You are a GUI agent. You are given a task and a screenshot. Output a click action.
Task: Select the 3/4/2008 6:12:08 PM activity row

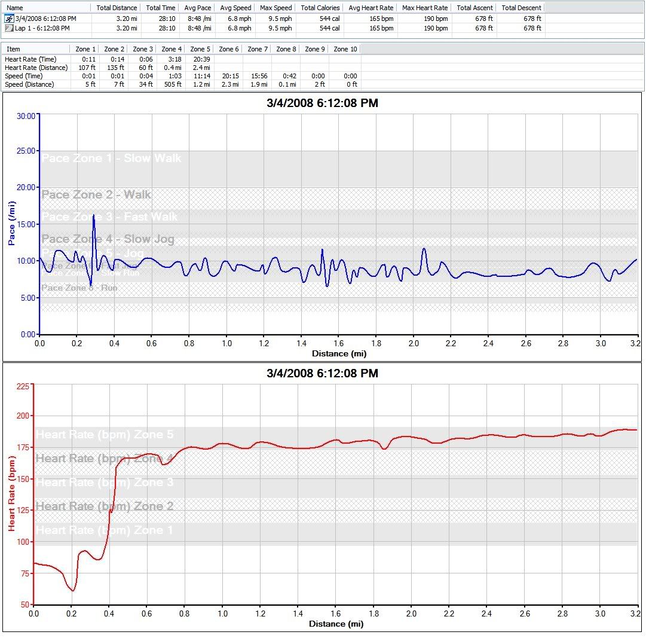45,19
